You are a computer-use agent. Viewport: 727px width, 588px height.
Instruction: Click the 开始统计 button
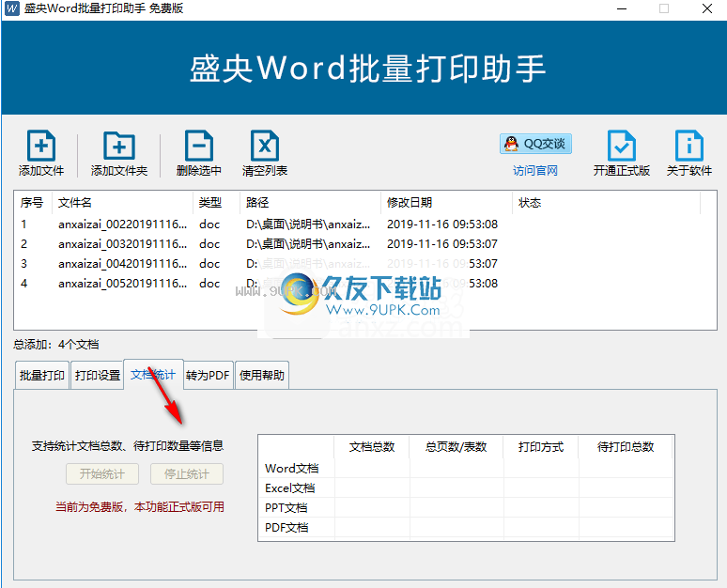pos(102,474)
